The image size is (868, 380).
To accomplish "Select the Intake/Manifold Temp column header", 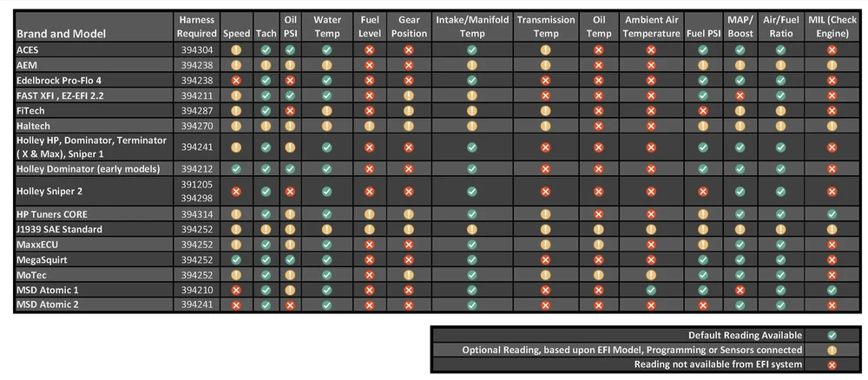I will [471, 27].
